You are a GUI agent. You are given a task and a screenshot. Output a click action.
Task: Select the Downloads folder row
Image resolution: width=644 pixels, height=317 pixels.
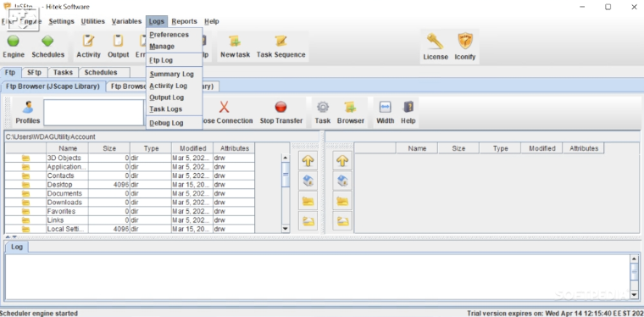coord(130,203)
